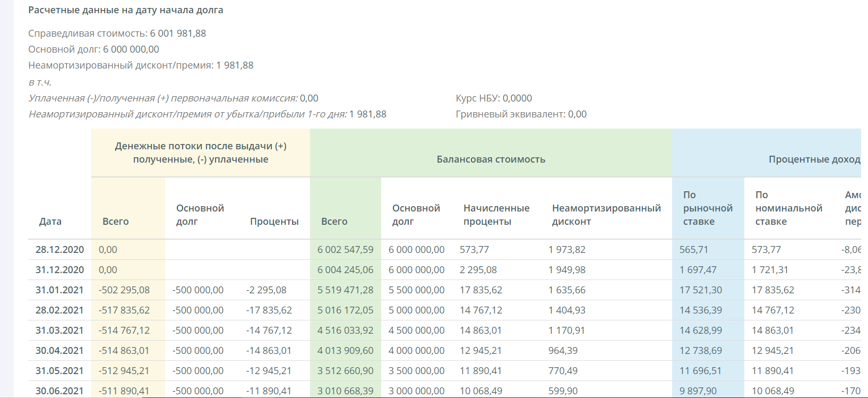
Task: Click the heading 'Расчетные данные на дату начала долга'
Action: pyautogui.click(x=125, y=10)
